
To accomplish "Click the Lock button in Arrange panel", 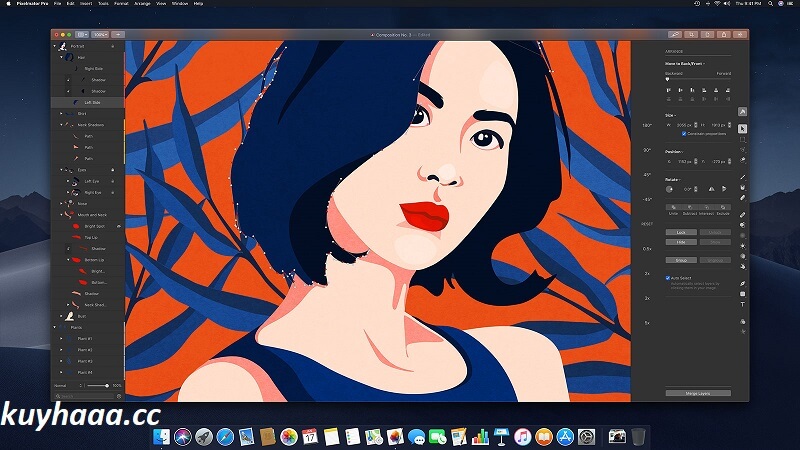I will [x=681, y=232].
